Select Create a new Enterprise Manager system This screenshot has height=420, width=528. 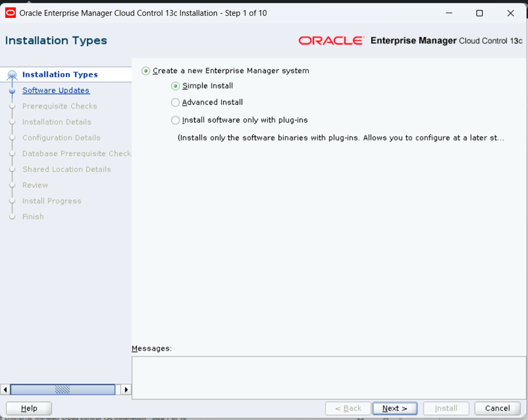click(146, 71)
